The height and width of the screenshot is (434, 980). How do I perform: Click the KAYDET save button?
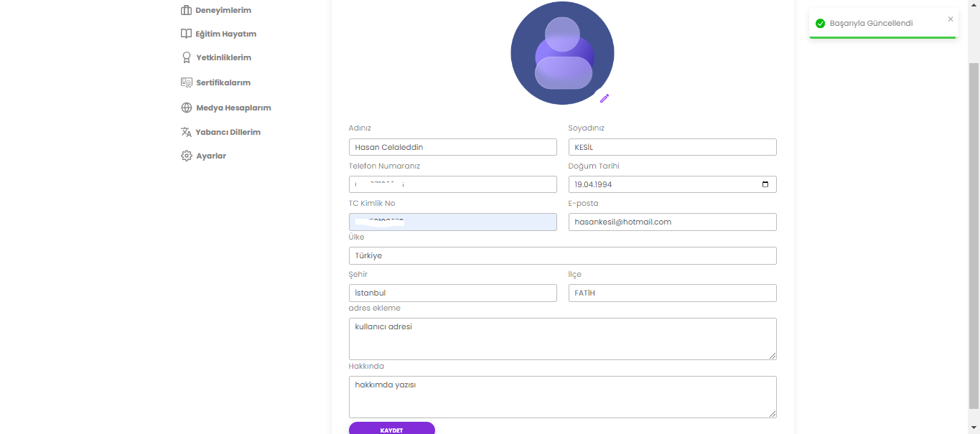392,429
